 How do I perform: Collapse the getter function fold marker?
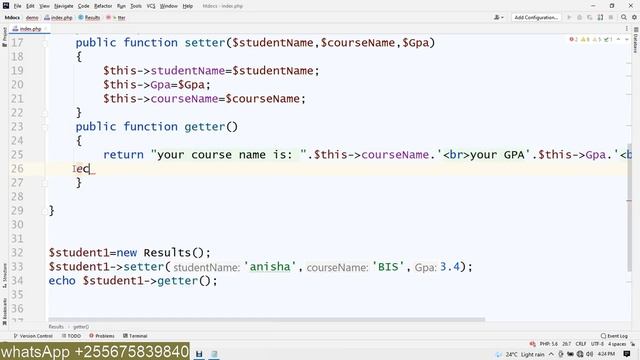[45, 127]
